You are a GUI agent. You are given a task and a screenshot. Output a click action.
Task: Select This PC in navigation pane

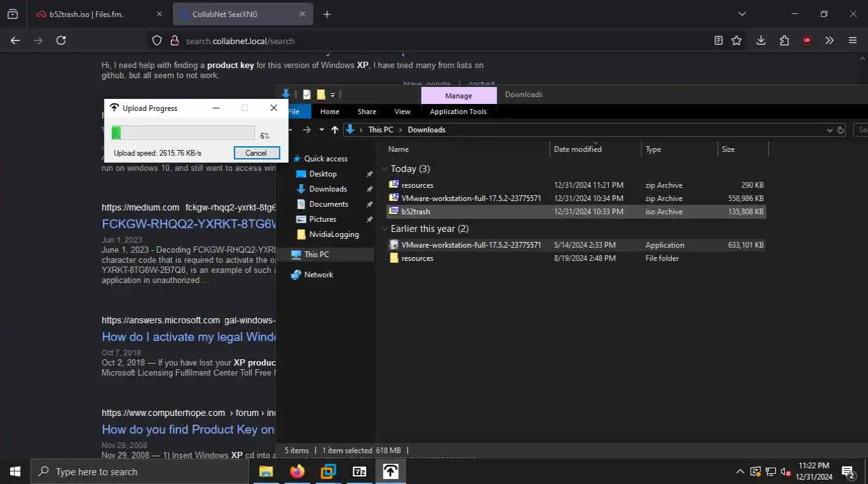point(316,255)
